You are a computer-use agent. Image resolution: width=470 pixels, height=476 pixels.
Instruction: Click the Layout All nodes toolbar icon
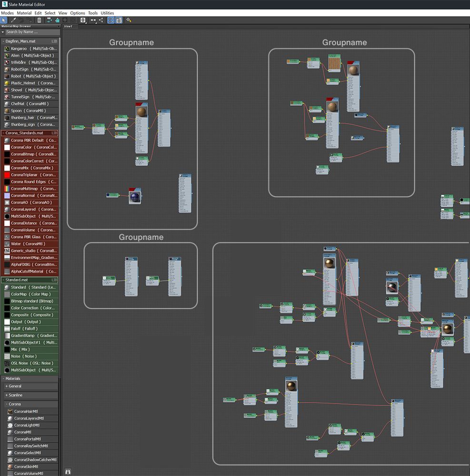(93, 20)
